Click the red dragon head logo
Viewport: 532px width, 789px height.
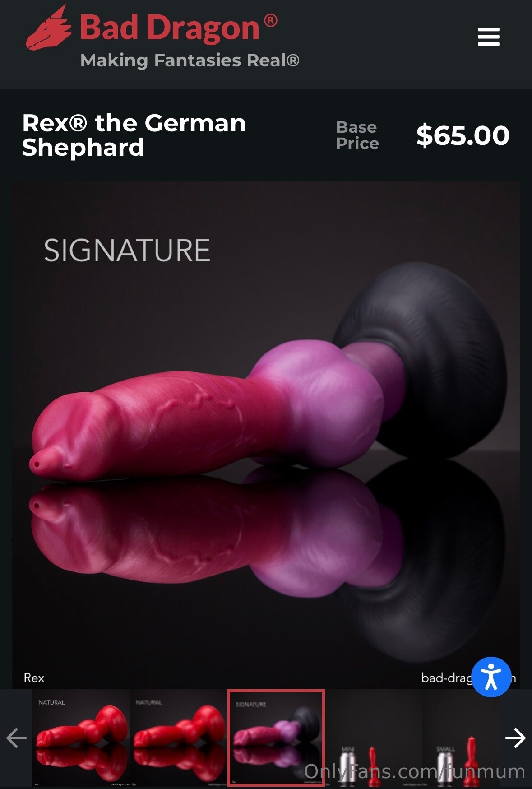click(49, 28)
